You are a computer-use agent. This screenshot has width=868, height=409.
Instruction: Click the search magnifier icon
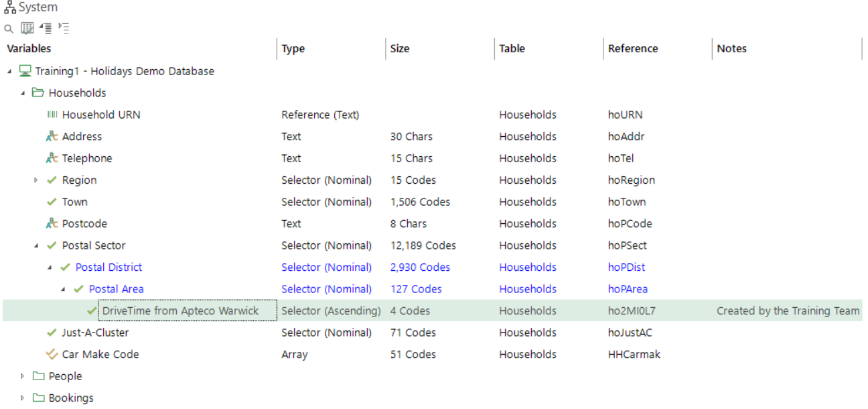coord(8,29)
